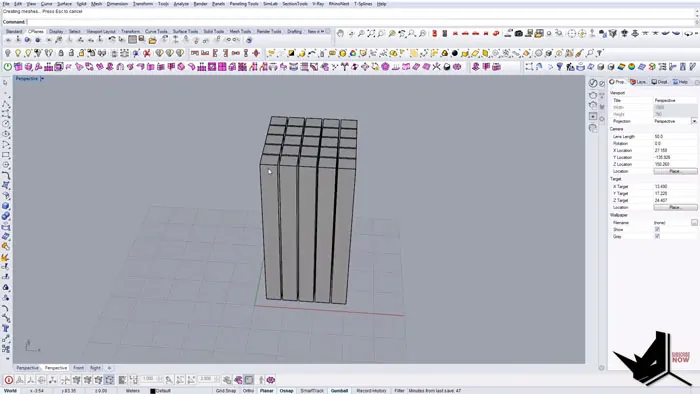The image size is (700, 394).
Task: Open the Layers panel tab
Action: [x=638, y=82]
